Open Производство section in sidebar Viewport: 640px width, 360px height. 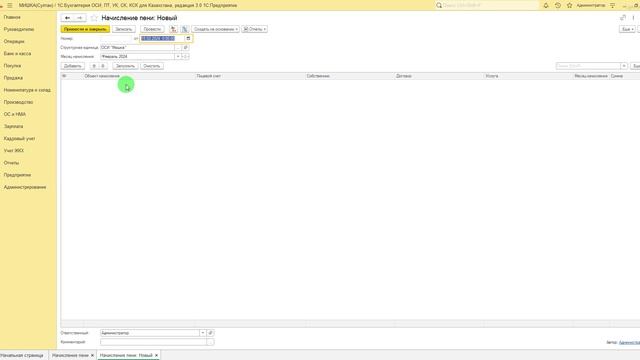coord(18,102)
